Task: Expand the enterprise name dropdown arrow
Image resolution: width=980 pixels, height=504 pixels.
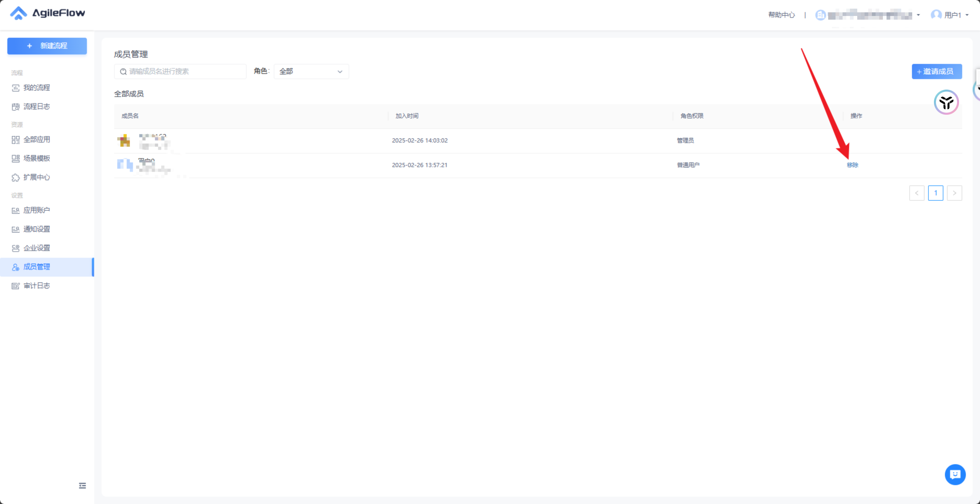Action: (918, 15)
